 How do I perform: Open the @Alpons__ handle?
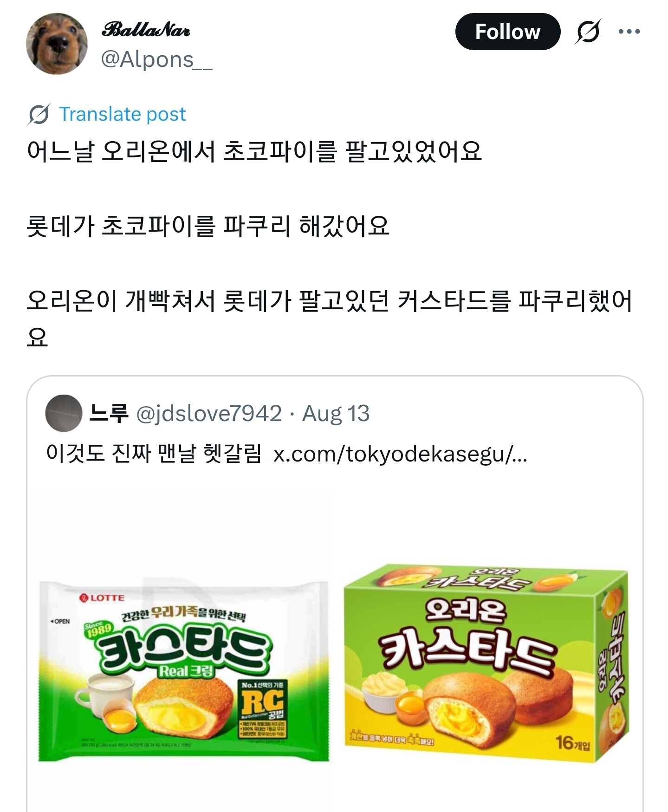click(x=156, y=59)
